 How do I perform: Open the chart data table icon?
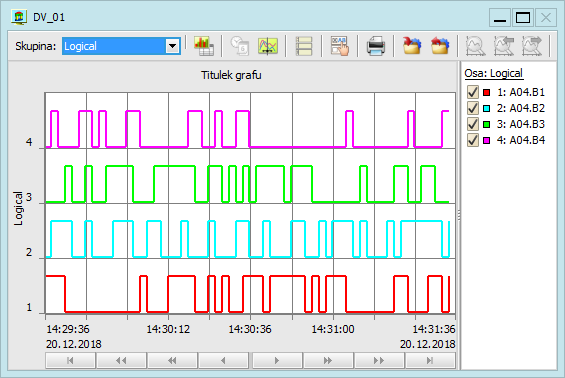204,46
